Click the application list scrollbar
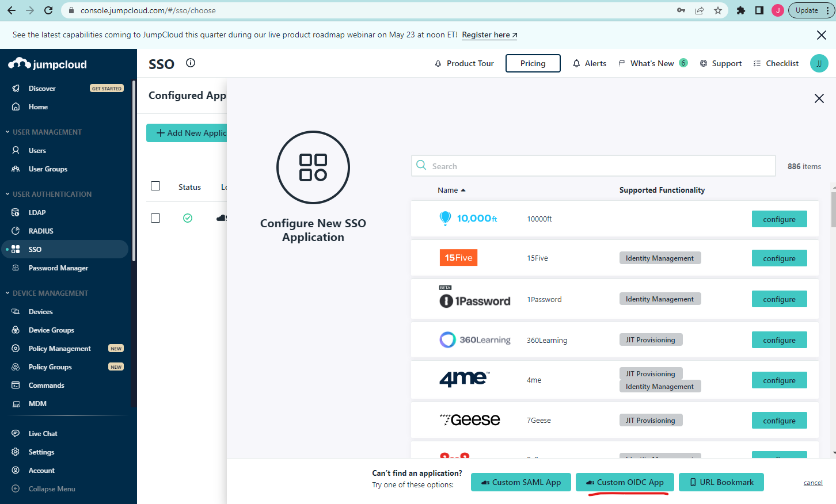This screenshot has width=836, height=504. [x=833, y=210]
